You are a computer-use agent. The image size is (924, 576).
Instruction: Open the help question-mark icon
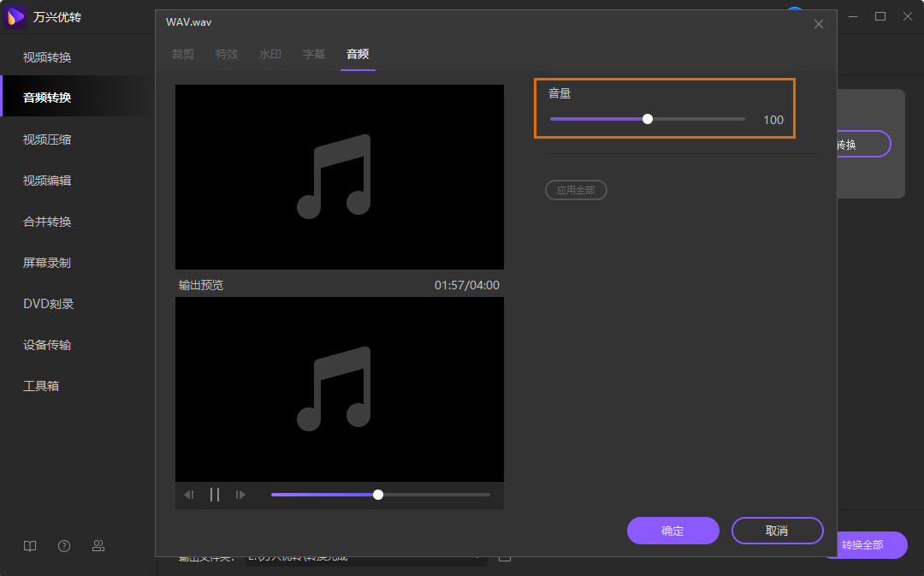point(64,545)
